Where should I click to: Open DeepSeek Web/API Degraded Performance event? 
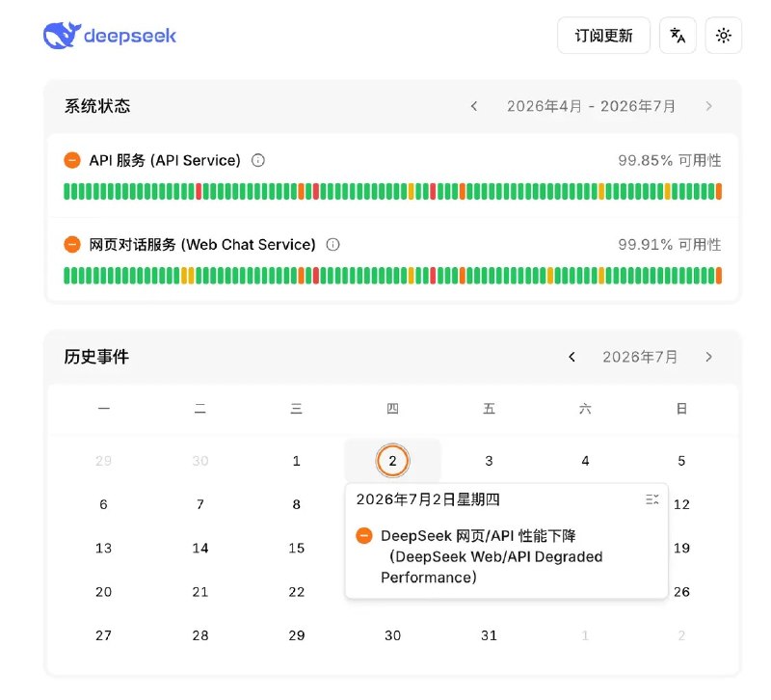coord(492,556)
